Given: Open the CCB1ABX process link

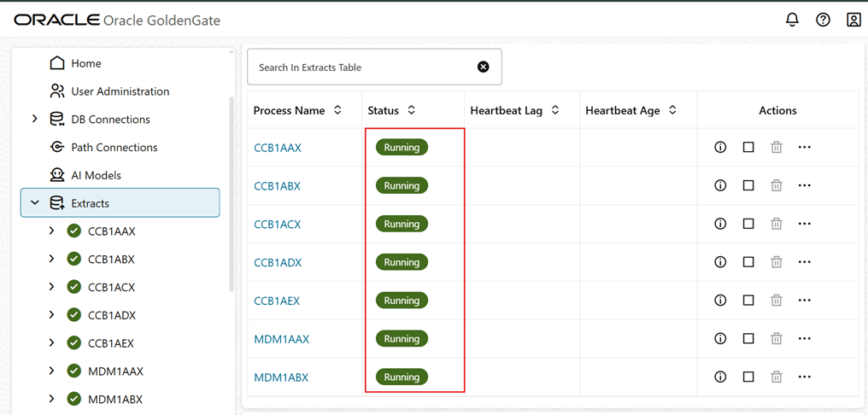Looking at the screenshot, I should (x=277, y=186).
